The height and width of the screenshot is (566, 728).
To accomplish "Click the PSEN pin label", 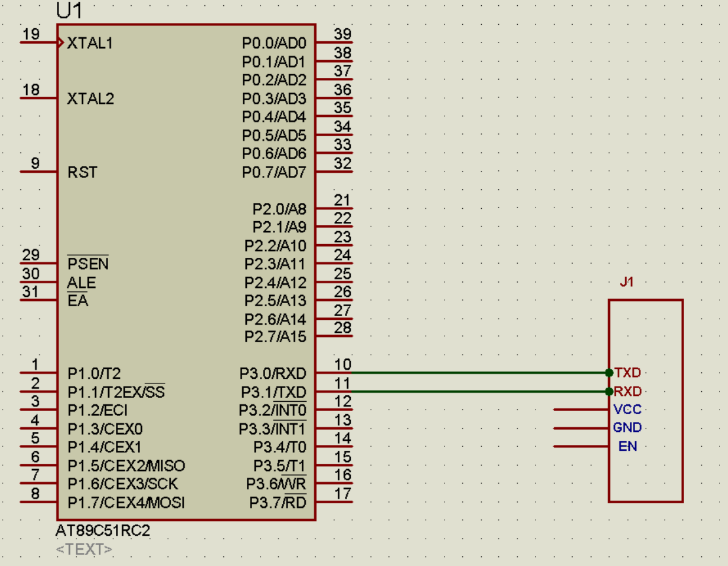I will (88, 263).
